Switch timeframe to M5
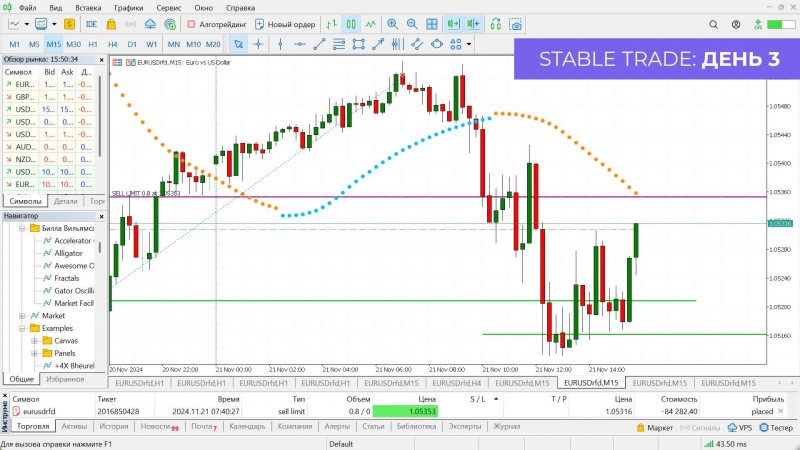The width and height of the screenshot is (800, 450). [34, 44]
